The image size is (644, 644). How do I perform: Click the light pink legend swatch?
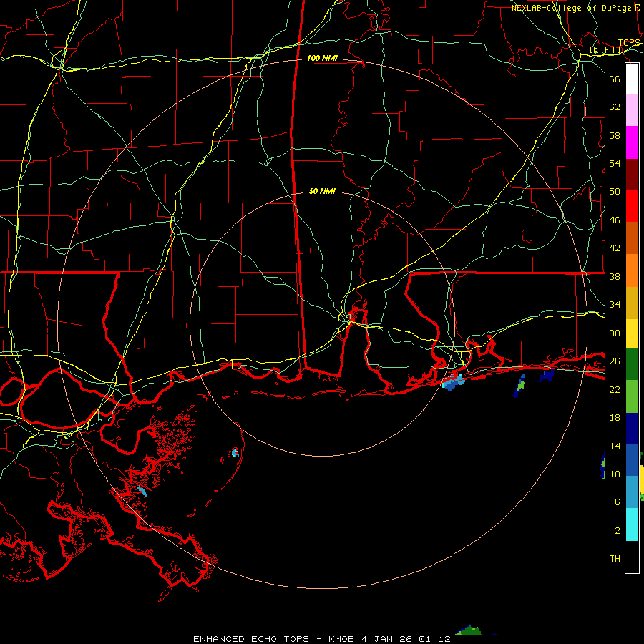click(632, 110)
